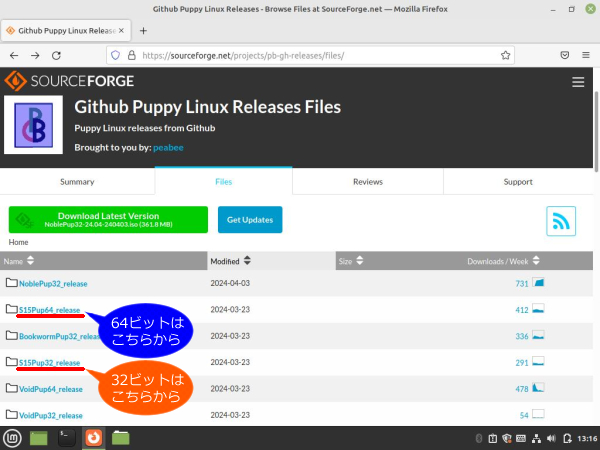The height and width of the screenshot is (450, 600).
Task: Open the SourceForge logo home link
Action: [69, 81]
